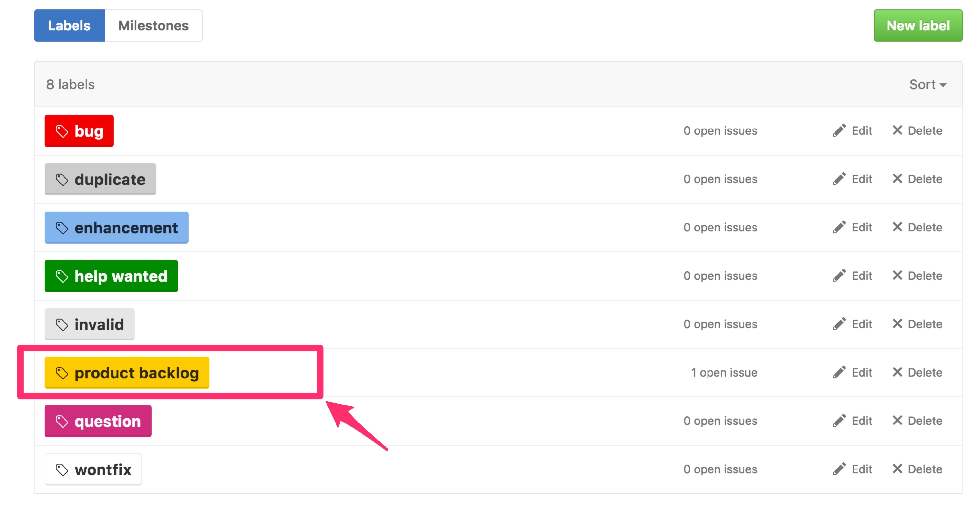
Task: Select the help wanted label badge
Action: point(111,276)
